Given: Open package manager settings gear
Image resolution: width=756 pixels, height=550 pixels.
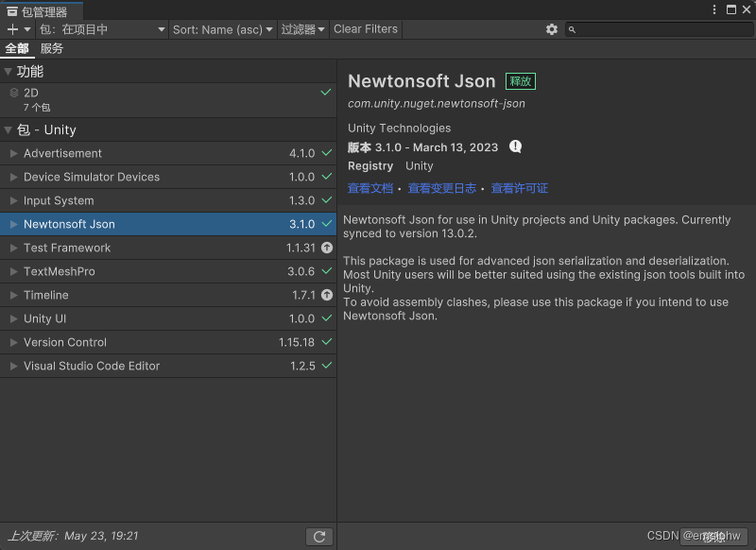Looking at the screenshot, I should (552, 29).
